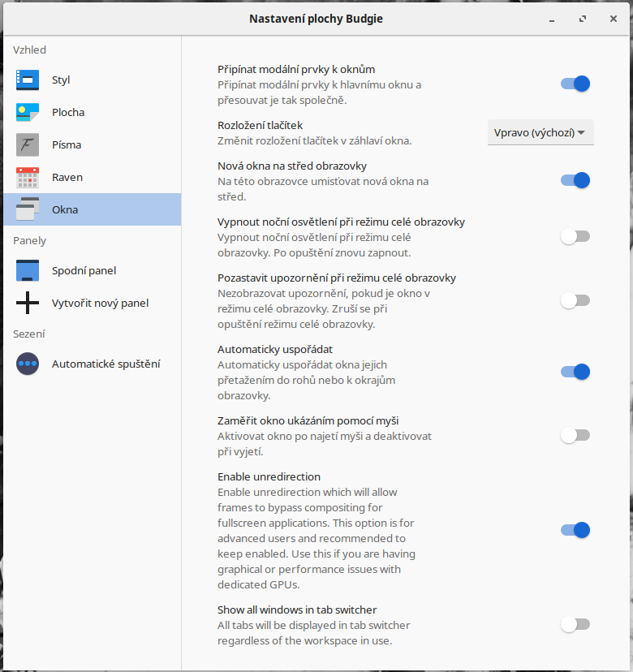
Task: Maximize the Budgie settings window
Action: click(583, 19)
